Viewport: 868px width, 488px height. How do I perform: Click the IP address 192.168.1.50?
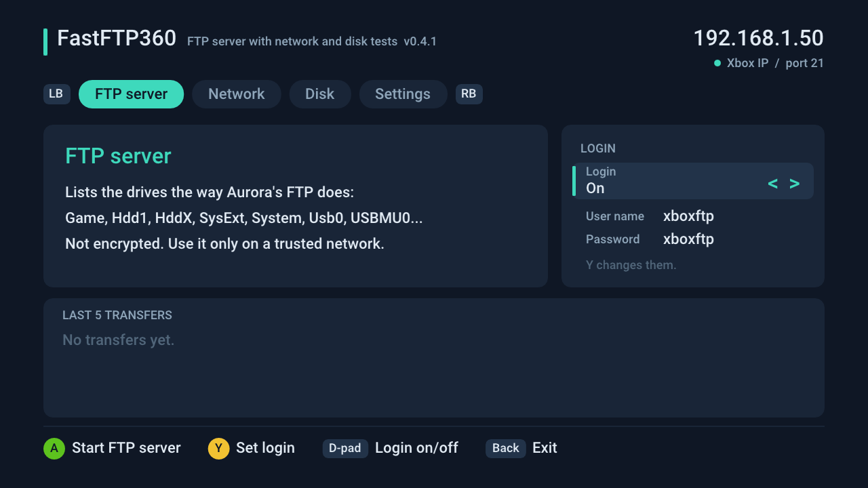click(758, 38)
